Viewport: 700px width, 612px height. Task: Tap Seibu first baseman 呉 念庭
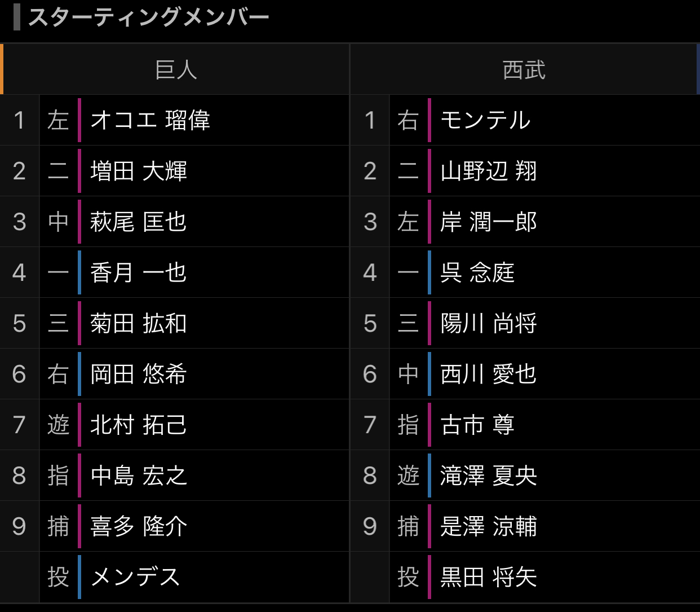[x=477, y=272]
